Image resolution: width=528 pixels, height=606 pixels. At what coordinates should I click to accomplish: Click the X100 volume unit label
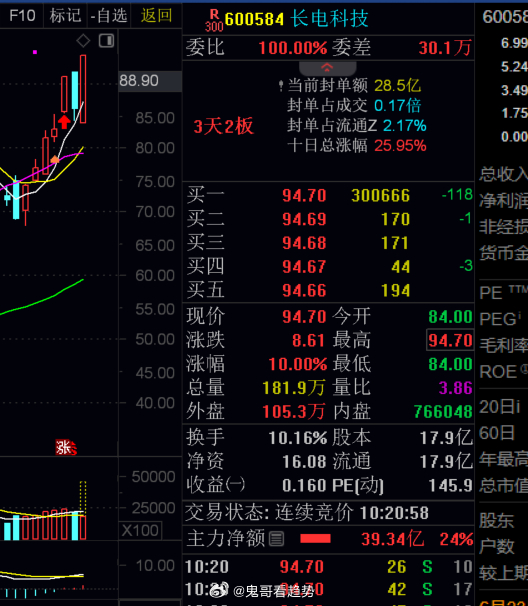(x=140, y=530)
